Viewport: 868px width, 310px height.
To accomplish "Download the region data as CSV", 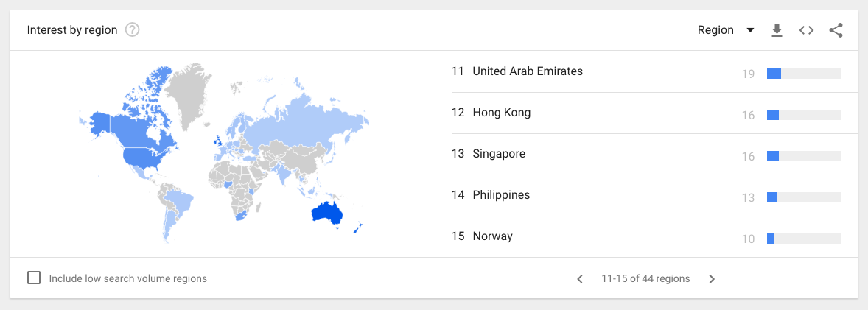I will [777, 30].
